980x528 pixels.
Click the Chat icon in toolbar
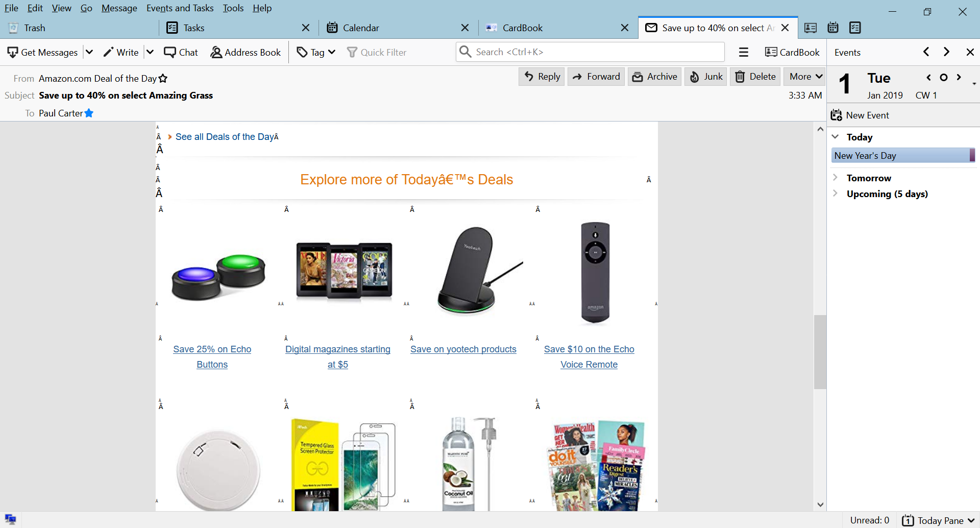(x=170, y=52)
